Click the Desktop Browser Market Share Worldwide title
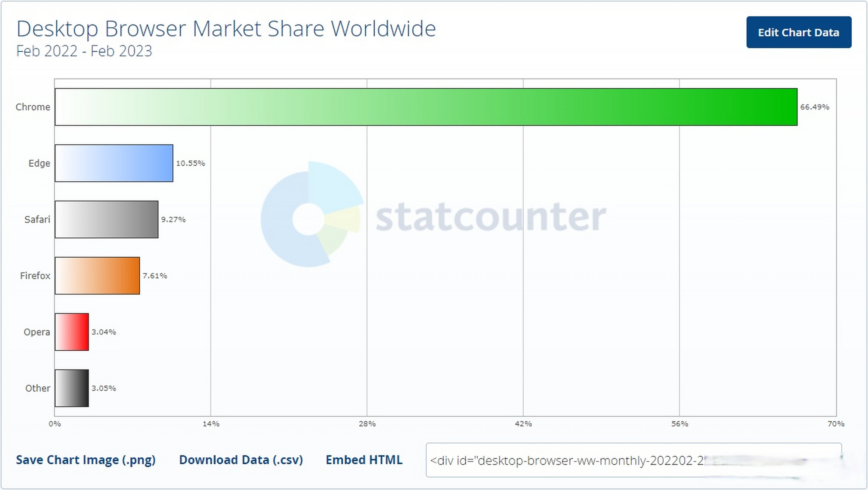 tap(226, 29)
